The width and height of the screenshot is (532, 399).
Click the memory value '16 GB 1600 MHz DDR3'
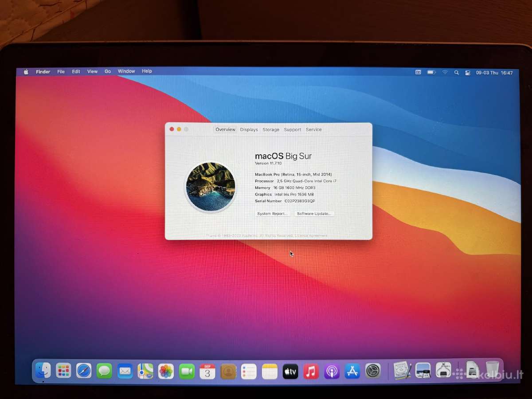tap(294, 188)
